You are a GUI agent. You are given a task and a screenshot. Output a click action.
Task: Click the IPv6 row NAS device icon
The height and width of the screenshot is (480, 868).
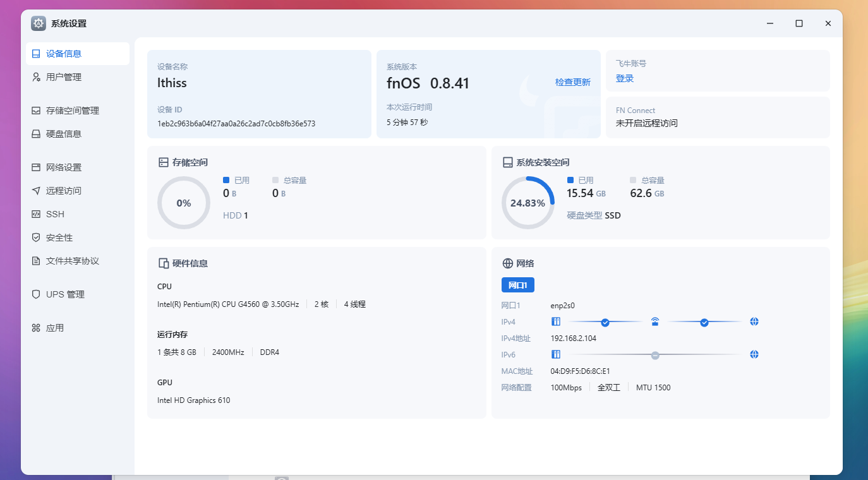click(x=556, y=355)
